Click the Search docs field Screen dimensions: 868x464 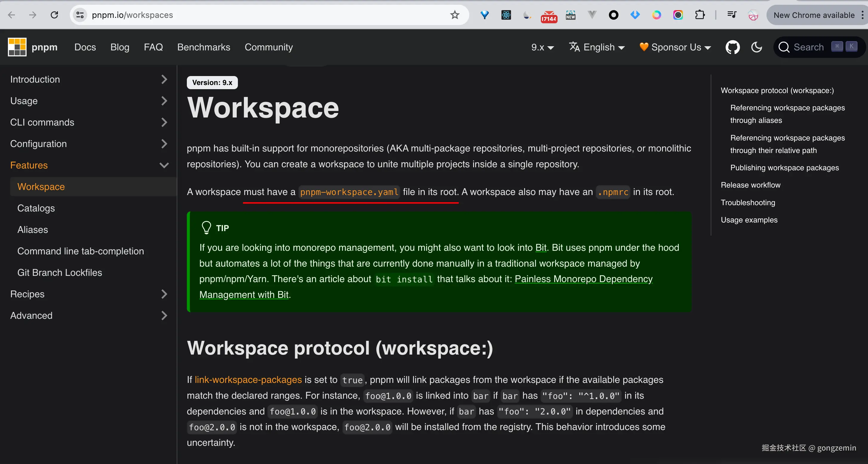click(x=808, y=47)
